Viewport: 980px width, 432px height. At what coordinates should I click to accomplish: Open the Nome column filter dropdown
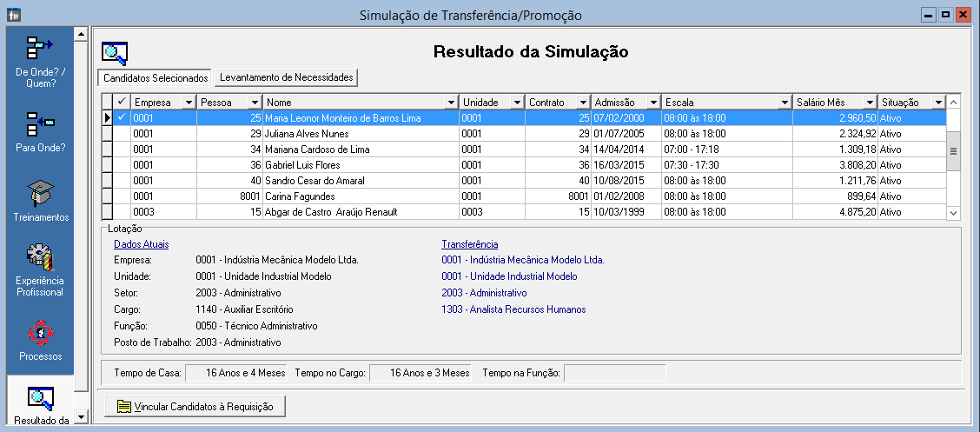point(451,103)
